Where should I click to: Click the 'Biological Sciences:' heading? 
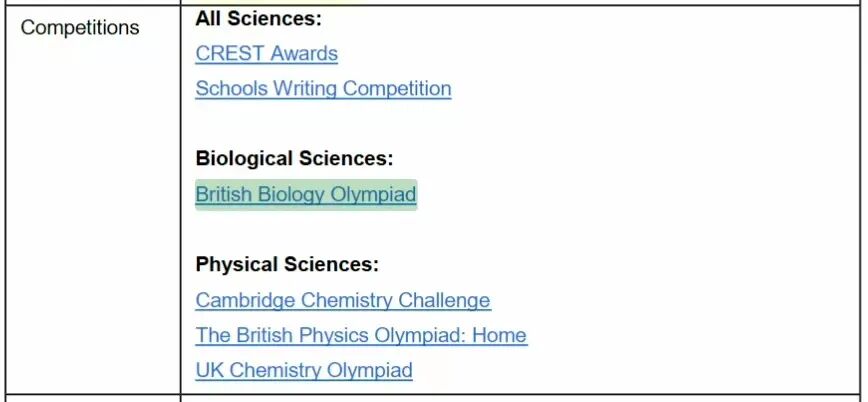(294, 158)
